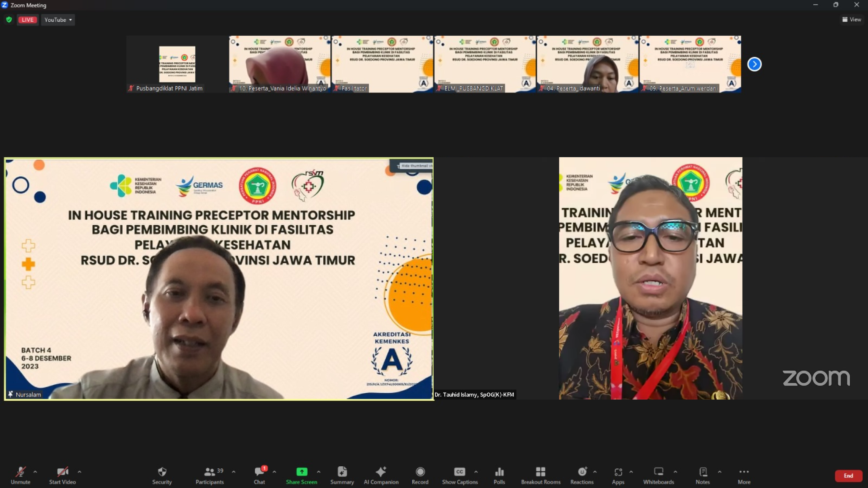Toggle Show Captions
Image resolution: width=868 pixels, height=488 pixels.
pos(459,475)
